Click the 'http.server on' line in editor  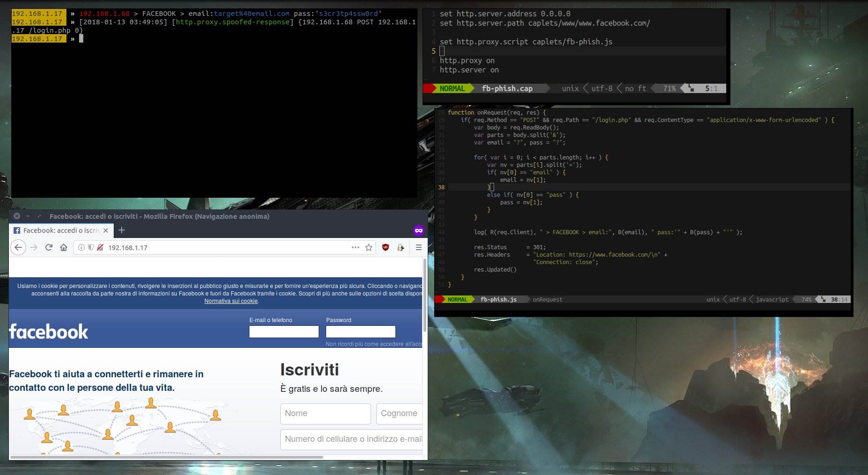click(469, 70)
